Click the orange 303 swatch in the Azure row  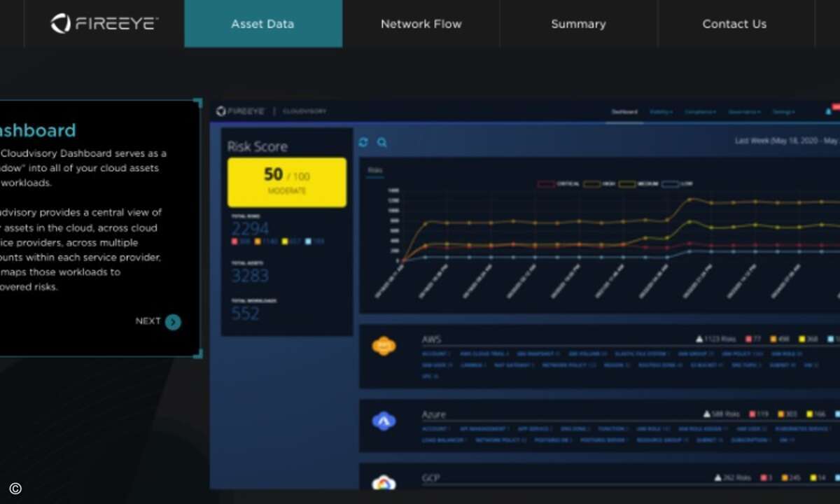tap(781, 414)
